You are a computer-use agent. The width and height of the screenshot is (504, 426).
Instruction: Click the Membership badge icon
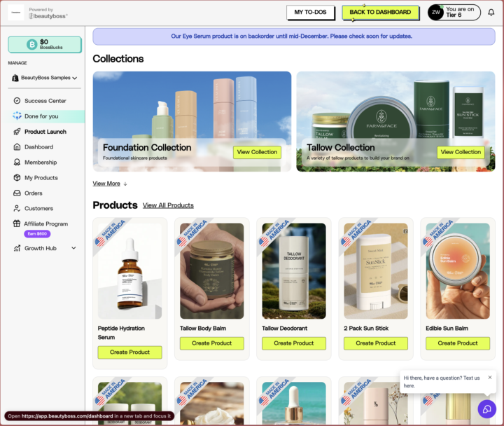[17, 162]
